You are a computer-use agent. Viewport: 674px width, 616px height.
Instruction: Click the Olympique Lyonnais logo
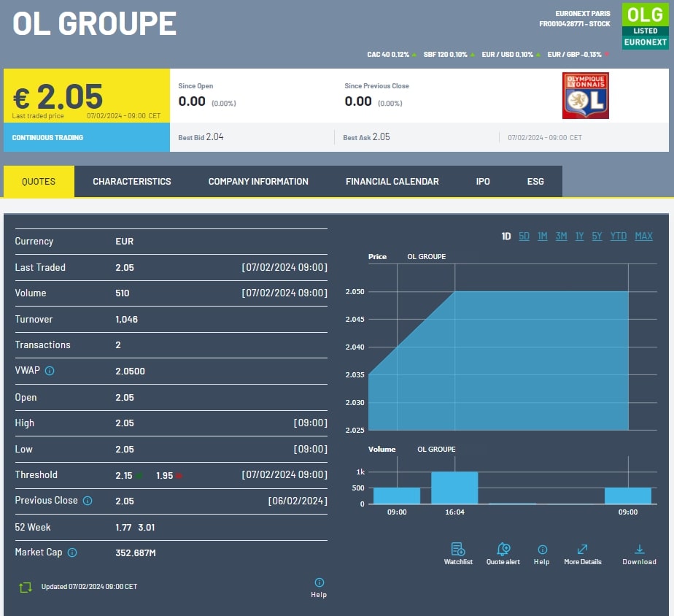586,96
